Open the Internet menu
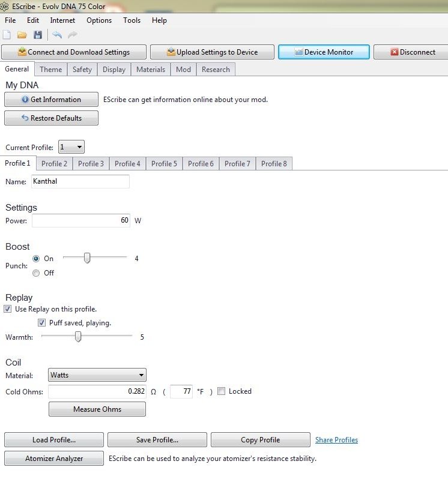This screenshot has height=500, width=448. [x=62, y=20]
